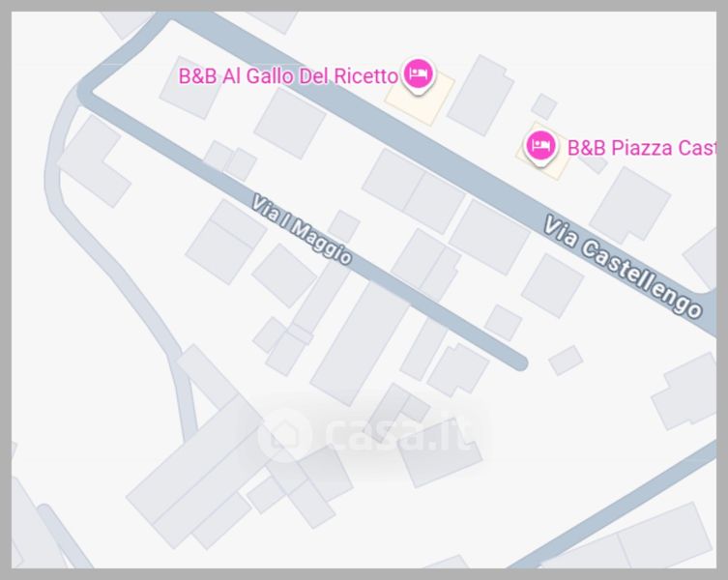Click the B&B Al Gallo Del Ricetto hotel pin
The width and height of the screenshot is (728, 580).
pos(419,75)
